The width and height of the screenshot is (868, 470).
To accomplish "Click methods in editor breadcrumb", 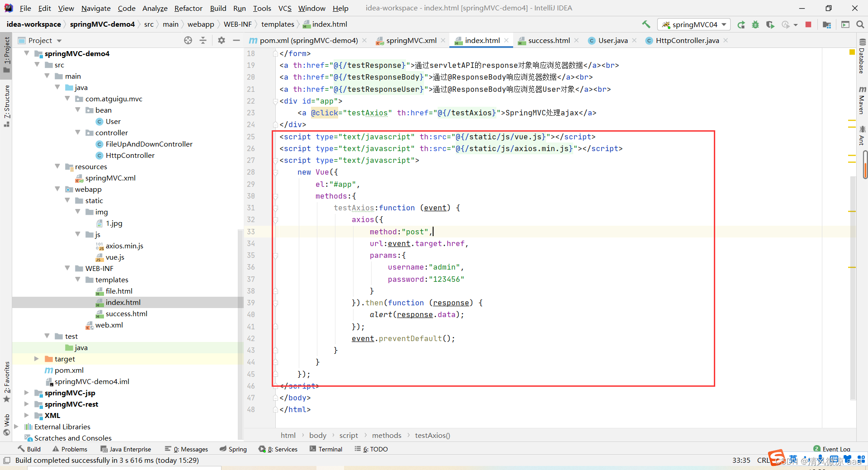I will [x=387, y=435].
